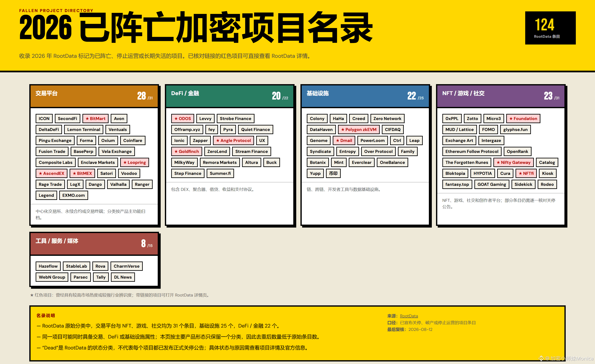Screen dimensions: 595x364
Task: Click the WebN Group tag
Action: click(52, 277)
